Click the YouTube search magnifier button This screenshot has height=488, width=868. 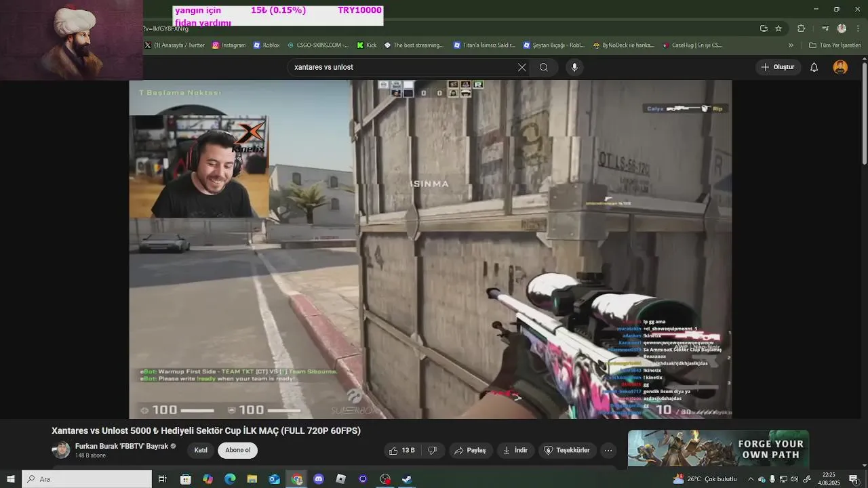544,67
